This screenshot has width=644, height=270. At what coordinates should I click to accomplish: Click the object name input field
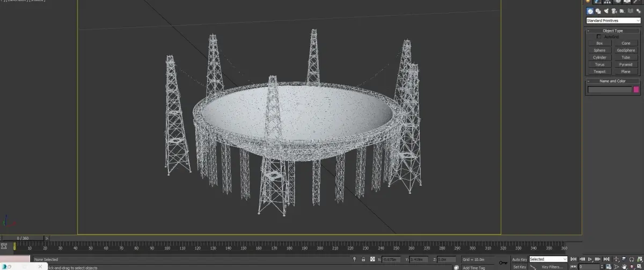[x=610, y=90]
